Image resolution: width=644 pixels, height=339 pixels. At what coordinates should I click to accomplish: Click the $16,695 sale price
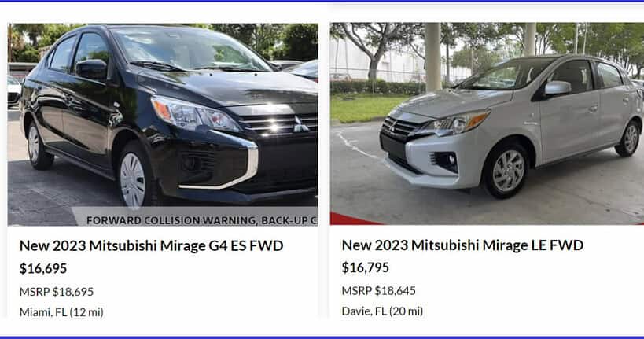43,269
